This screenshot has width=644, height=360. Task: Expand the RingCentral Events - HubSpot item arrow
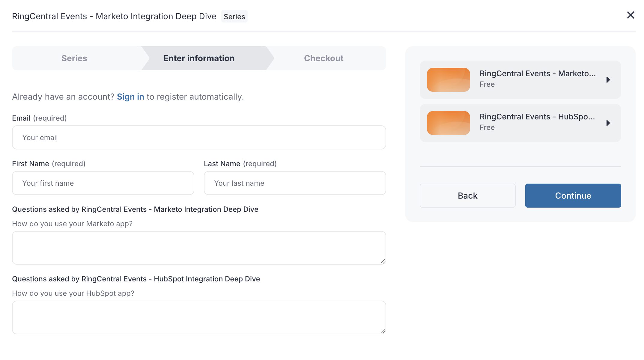pyautogui.click(x=608, y=123)
